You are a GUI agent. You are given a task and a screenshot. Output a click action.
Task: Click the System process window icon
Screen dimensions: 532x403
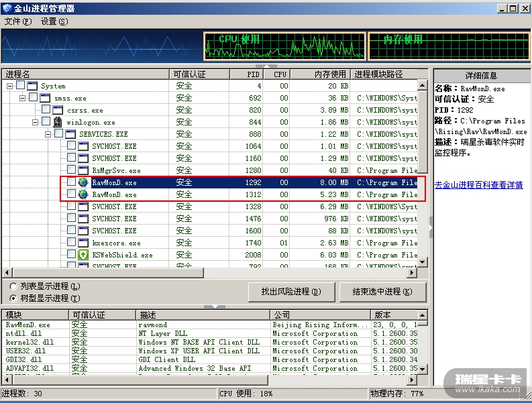(32, 86)
